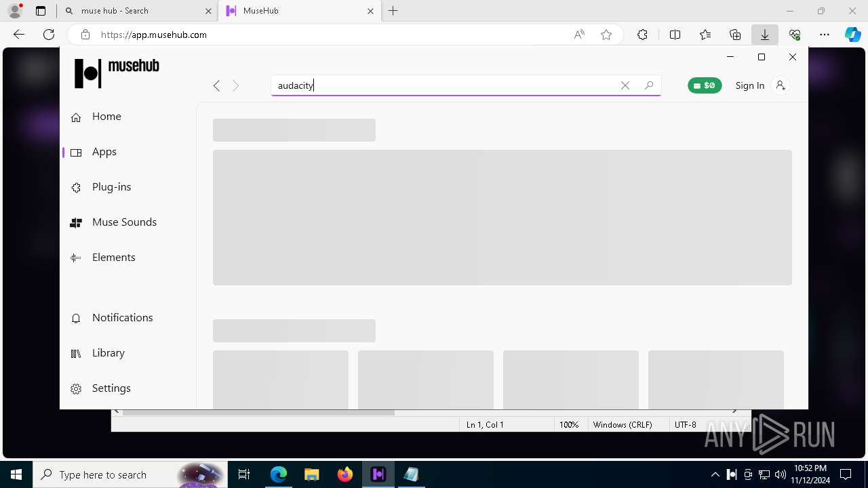
Task: Open Browser essentials
Action: coord(795,35)
